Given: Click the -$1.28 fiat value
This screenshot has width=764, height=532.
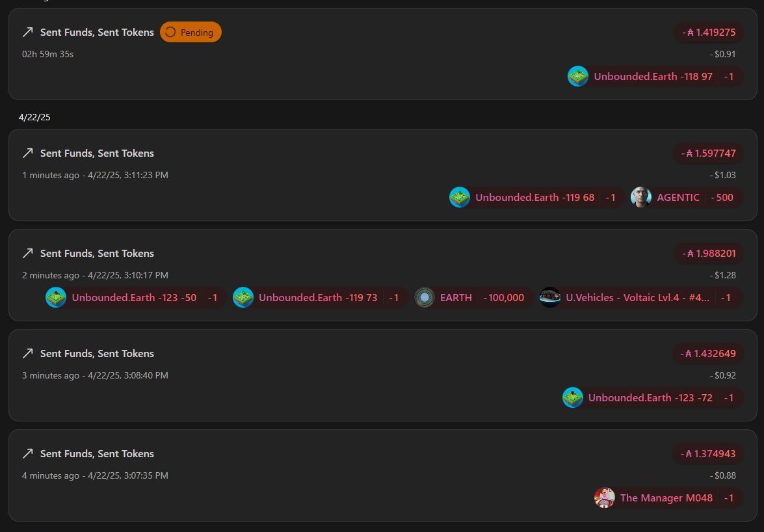Looking at the screenshot, I should 722,275.
